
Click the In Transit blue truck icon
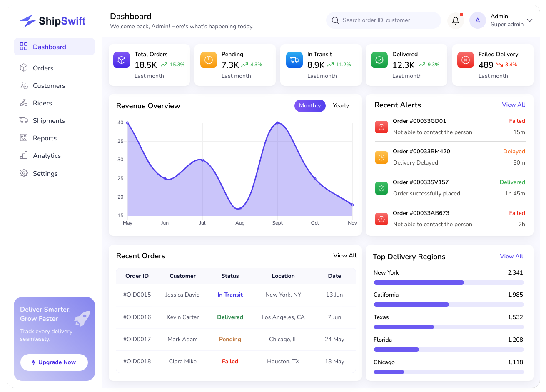294,60
